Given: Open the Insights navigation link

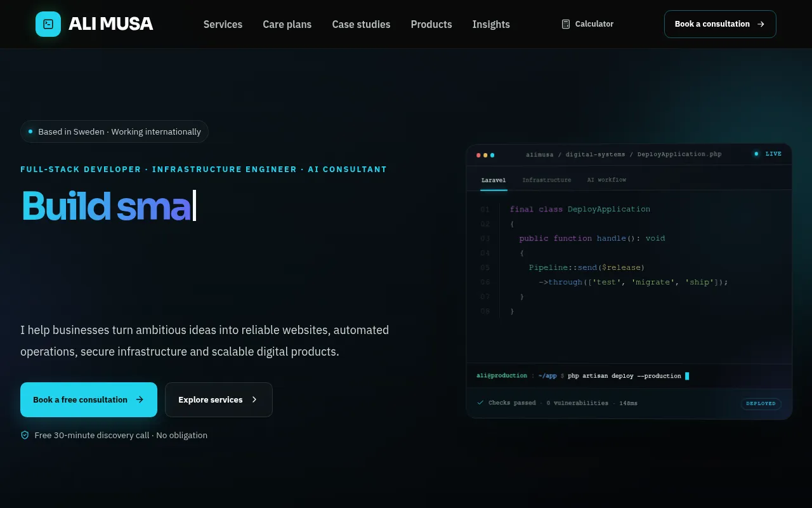Looking at the screenshot, I should (491, 24).
